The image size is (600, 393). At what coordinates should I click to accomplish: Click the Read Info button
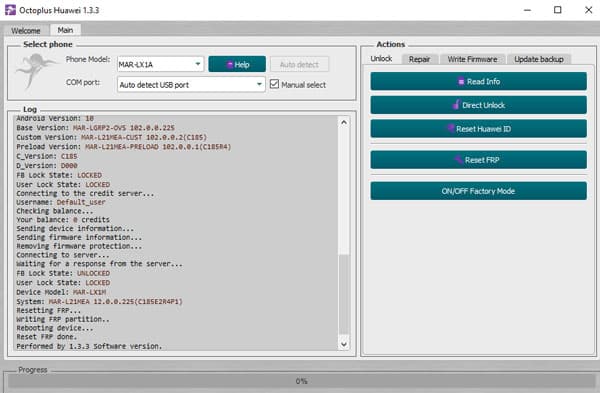point(478,81)
